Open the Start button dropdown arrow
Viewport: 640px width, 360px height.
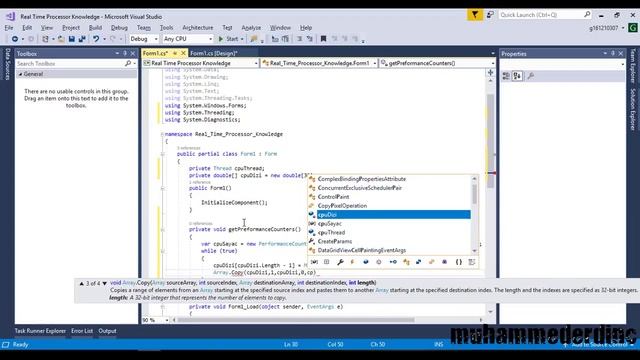(242, 39)
